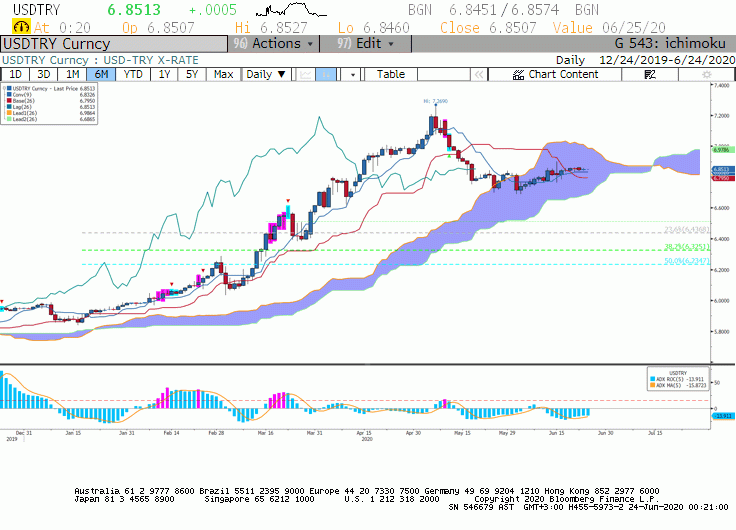Image resolution: width=736 pixels, height=530 pixels.
Task: Open the annotation edit pencil icon
Action: point(650,75)
